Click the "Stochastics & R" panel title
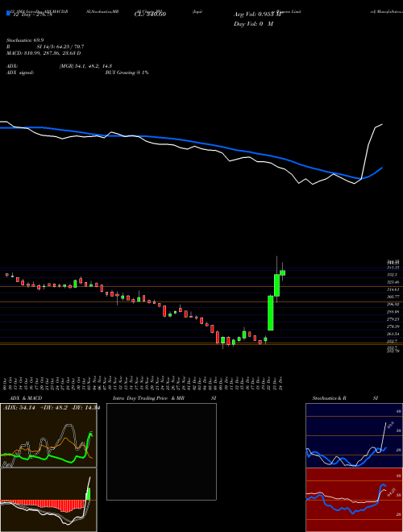403x532 pixels. click(x=329, y=398)
